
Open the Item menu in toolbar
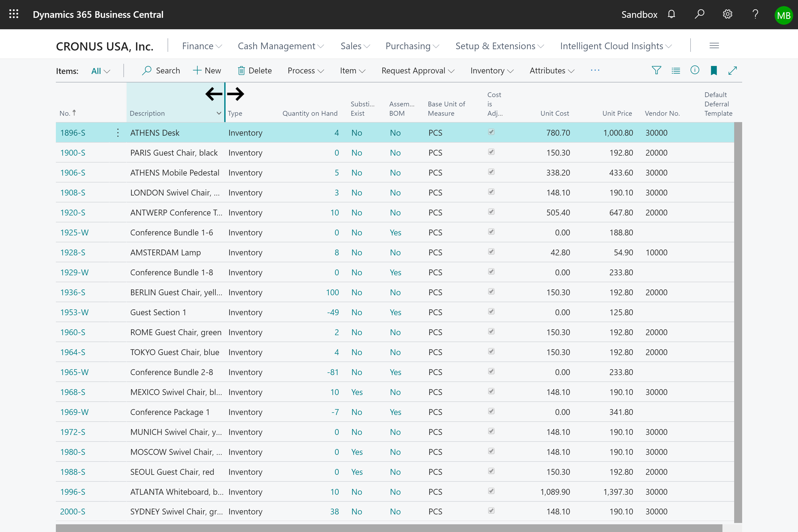pos(351,70)
